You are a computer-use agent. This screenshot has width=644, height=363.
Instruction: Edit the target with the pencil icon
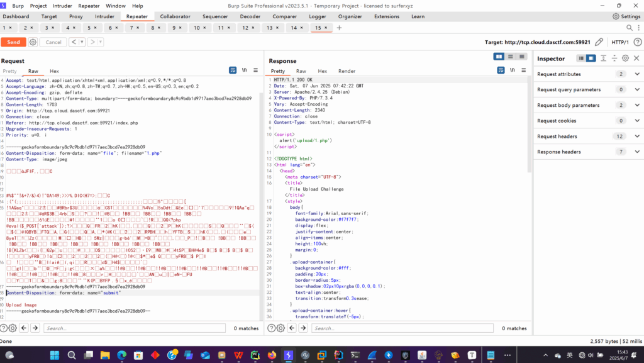(x=599, y=42)
